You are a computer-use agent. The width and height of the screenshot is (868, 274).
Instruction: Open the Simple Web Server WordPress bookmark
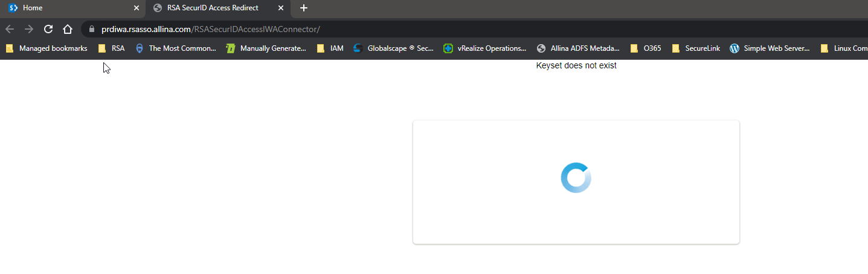tap(770, 48)
